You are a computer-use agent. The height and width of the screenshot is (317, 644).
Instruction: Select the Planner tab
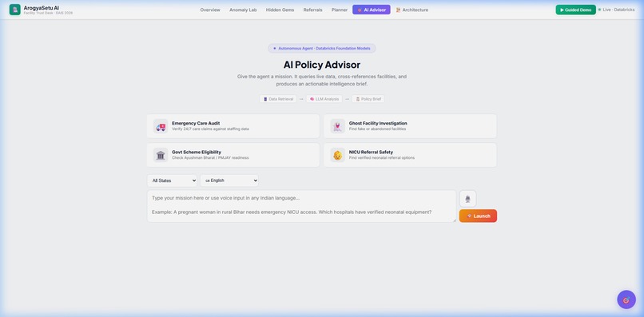point(340,10)
